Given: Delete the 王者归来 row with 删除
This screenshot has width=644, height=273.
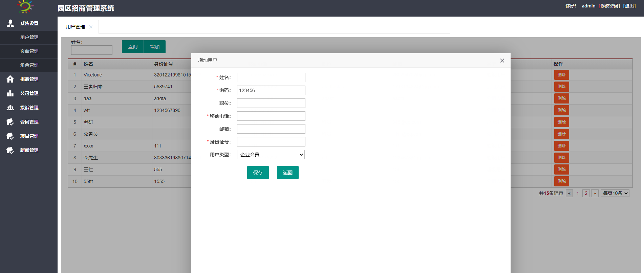Looking at the screenshot, I should tap(562, 87).
